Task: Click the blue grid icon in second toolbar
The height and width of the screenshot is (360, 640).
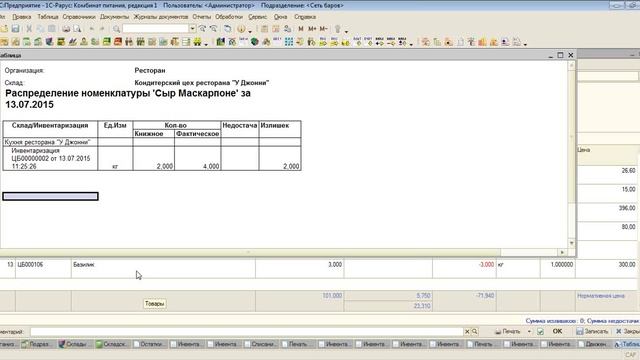Action: (x=289, y=42)
